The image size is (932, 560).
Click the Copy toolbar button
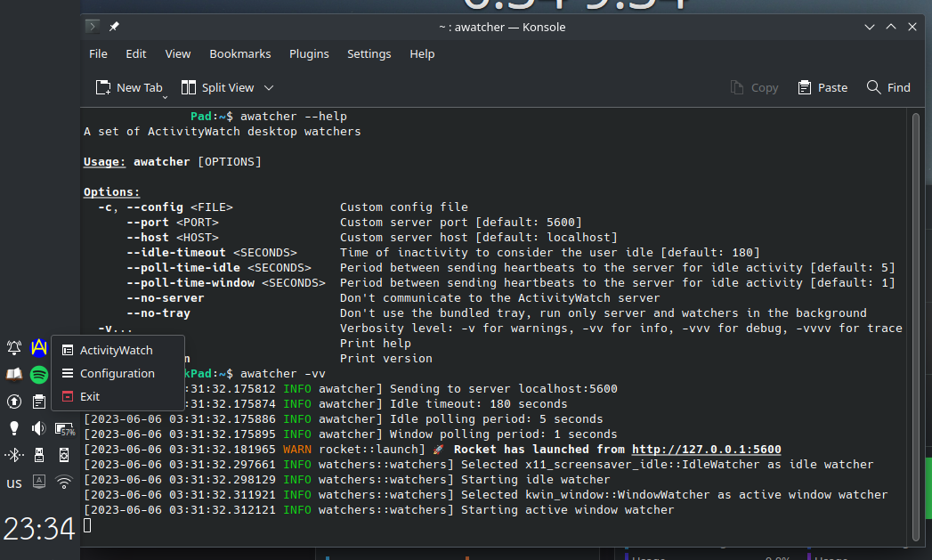(754, 87)
